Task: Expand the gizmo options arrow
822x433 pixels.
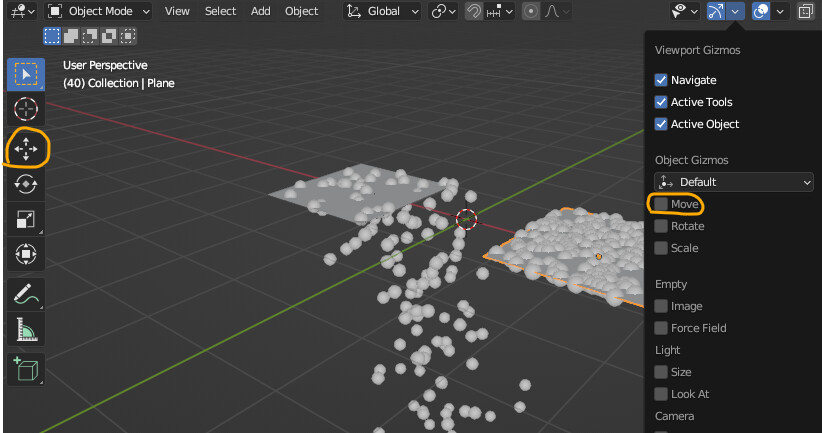Action: click(735, 11)
